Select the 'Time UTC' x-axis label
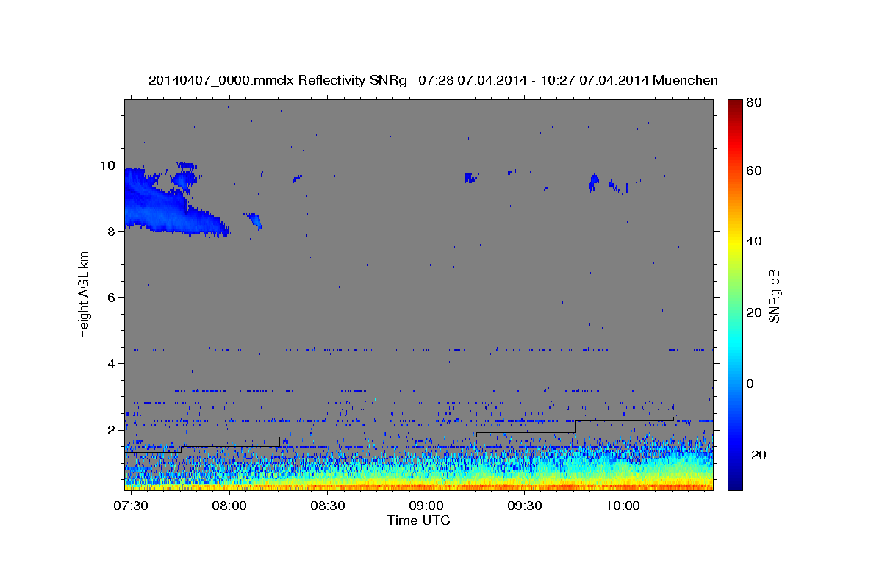 pyautogui.click(x=418, y=520)
